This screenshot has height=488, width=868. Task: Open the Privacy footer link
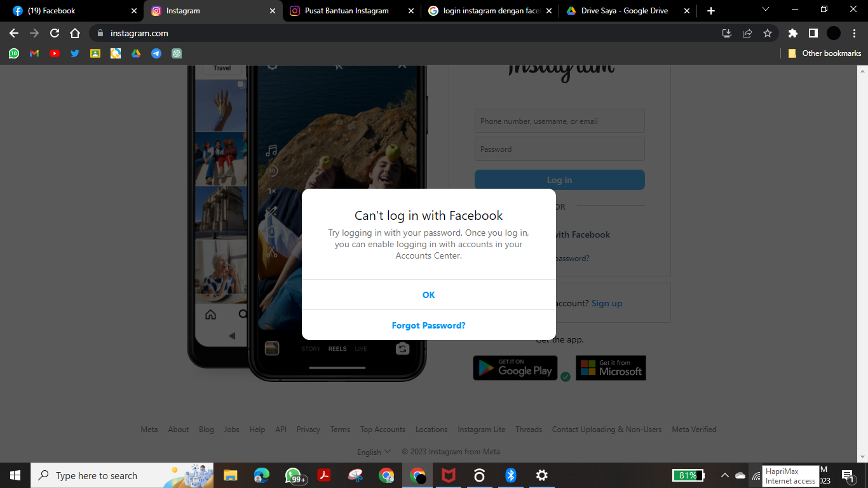[x=308, y=430]
